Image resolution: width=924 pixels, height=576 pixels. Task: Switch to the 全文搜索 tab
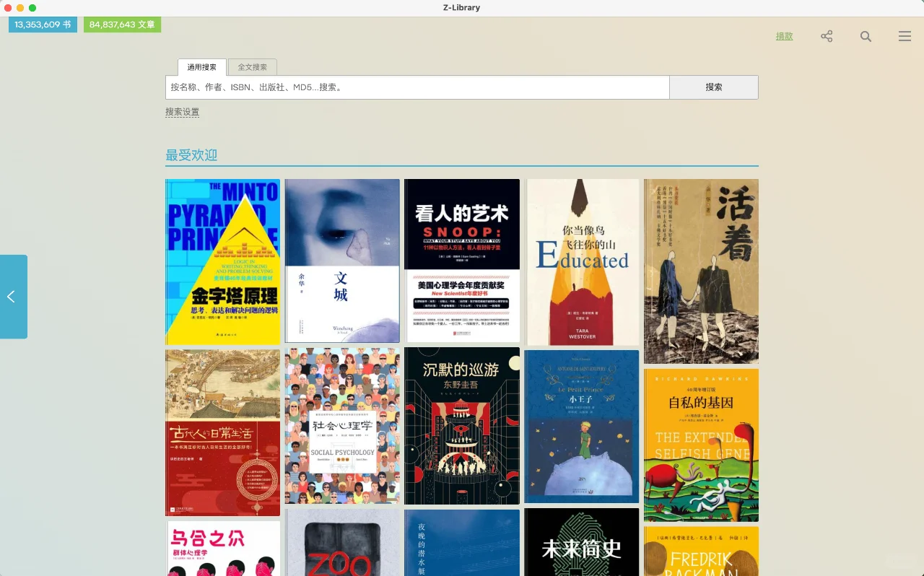click(x=253, y=67)
